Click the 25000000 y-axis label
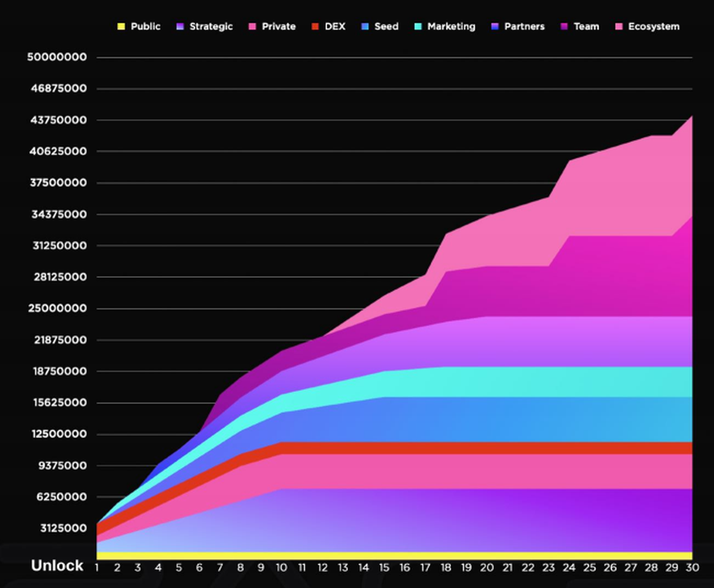 click(57, 309)
